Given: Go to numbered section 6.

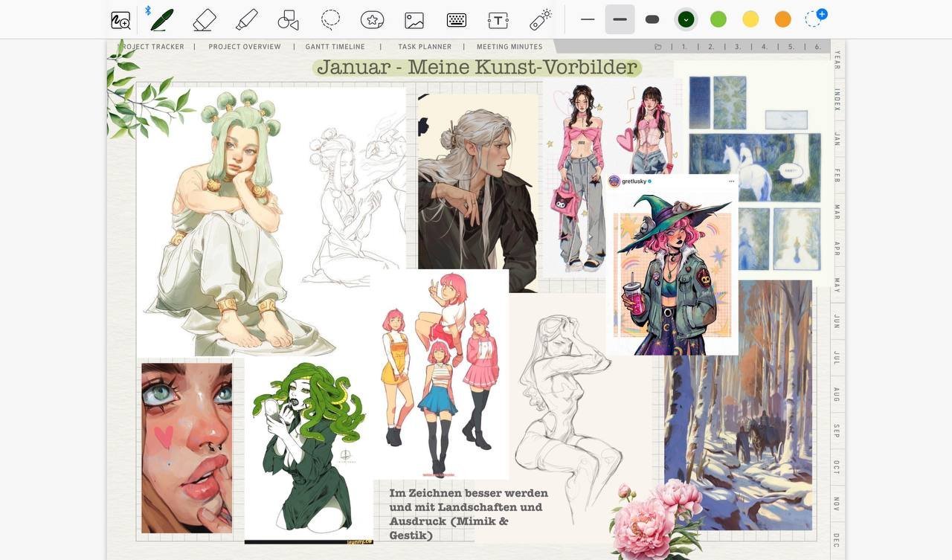Looking at the screenshot, I should pyautogui.click(x=818, y=47).
